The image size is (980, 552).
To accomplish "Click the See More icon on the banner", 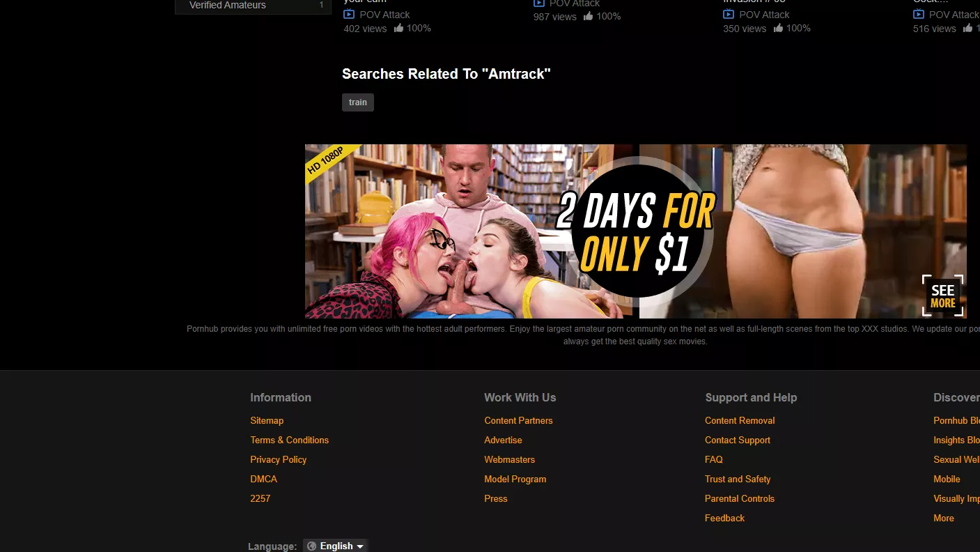I will tap(942, 296).
